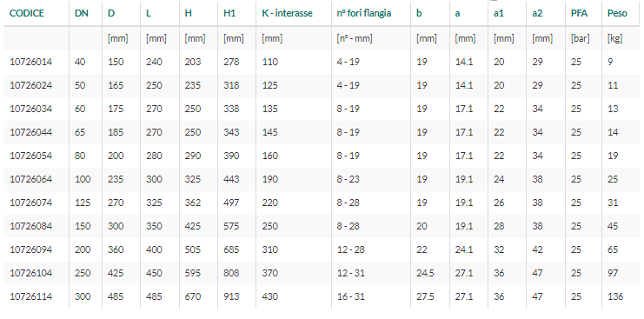The image size is (644, 319).
Task: Select the DN 125 cell
Action: tap(83, 203)
